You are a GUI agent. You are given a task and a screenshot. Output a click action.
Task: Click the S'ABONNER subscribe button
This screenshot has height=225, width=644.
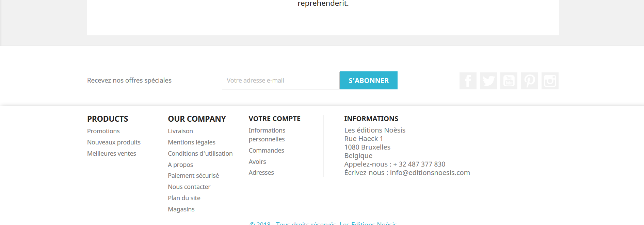point(368,81)
